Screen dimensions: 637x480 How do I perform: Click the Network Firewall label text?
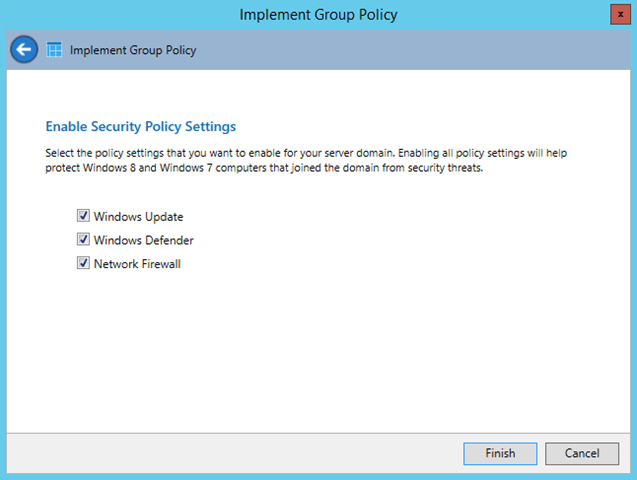137,264
